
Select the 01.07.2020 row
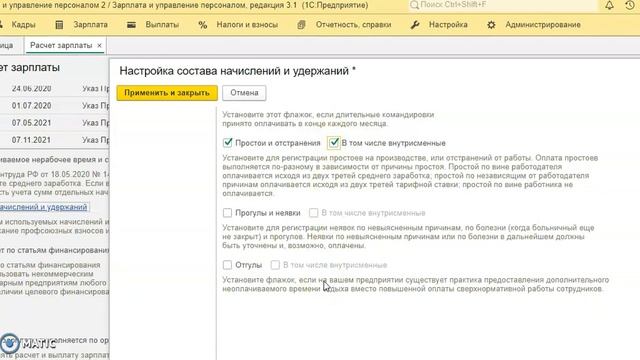click(55, 106)
